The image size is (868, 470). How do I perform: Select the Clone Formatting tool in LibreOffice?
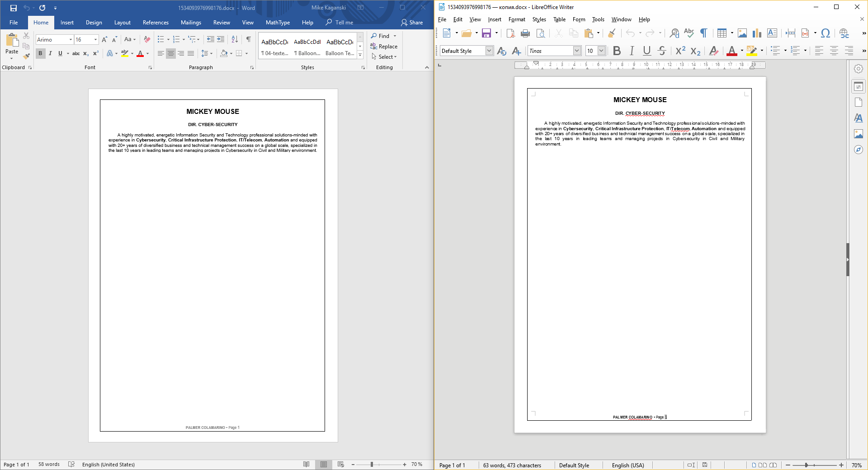pos(612,33)
